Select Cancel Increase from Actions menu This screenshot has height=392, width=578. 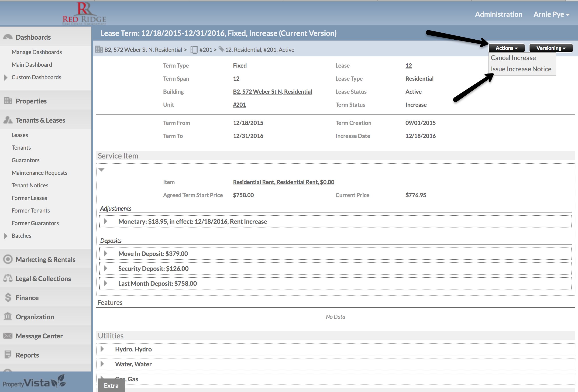[x=513, y=58]
